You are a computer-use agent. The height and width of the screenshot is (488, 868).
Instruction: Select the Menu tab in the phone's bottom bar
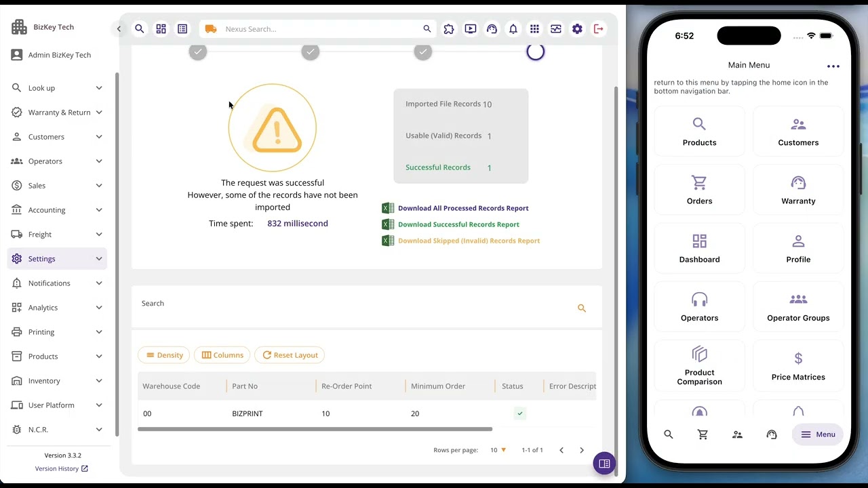point(818,434)
